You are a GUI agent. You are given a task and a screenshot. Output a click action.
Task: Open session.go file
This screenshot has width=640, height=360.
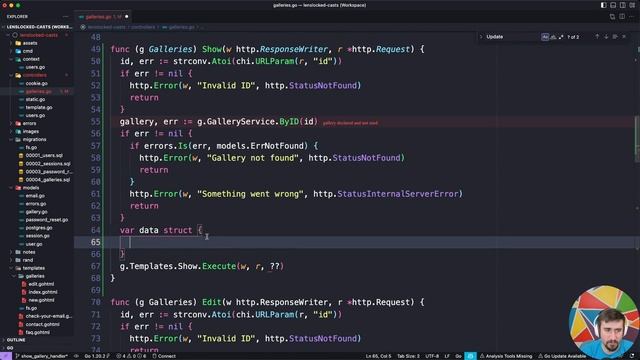(x=37, y=236)
